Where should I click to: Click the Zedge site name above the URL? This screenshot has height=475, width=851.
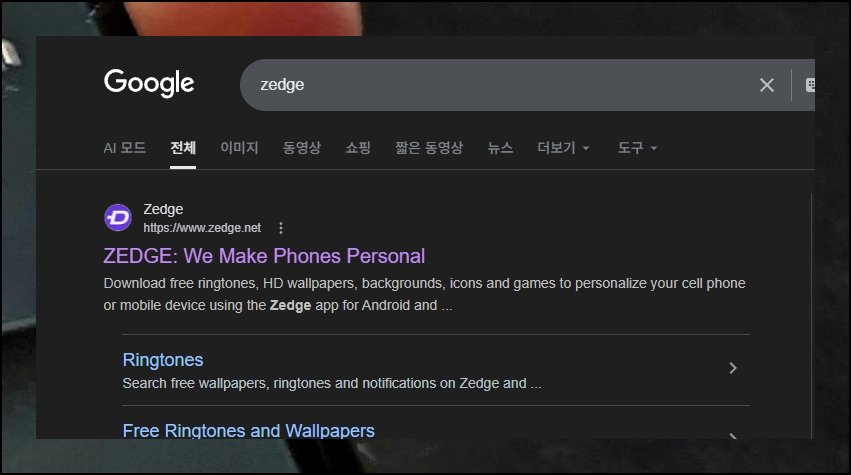pos(163,209)
